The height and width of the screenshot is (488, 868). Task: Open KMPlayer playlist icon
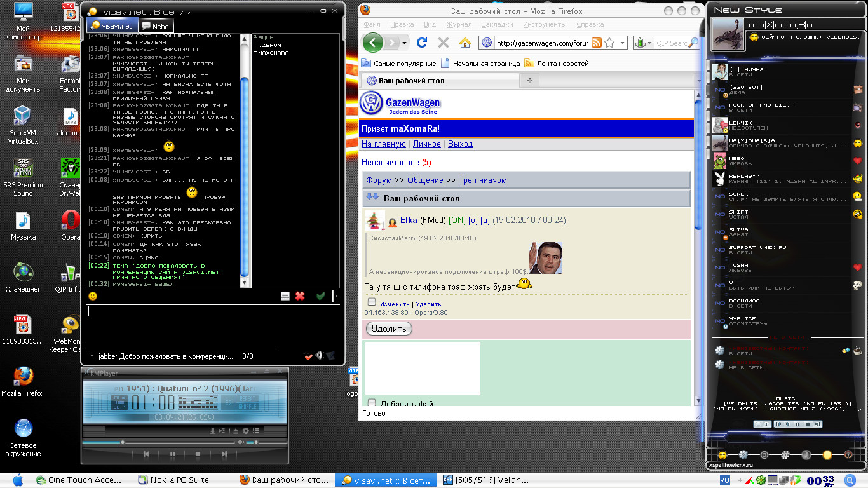click(255, 431)
